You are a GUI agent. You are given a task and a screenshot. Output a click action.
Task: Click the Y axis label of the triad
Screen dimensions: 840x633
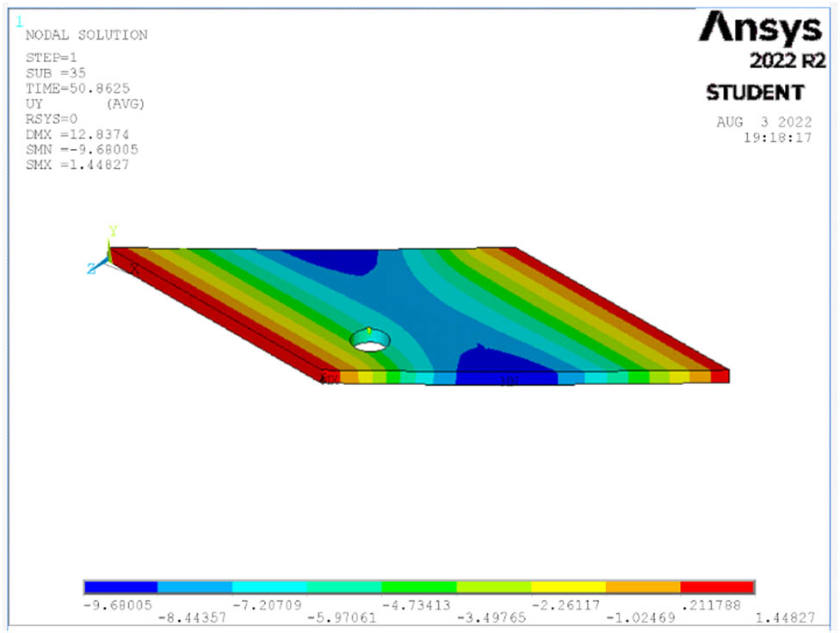[x=112, y=231]
